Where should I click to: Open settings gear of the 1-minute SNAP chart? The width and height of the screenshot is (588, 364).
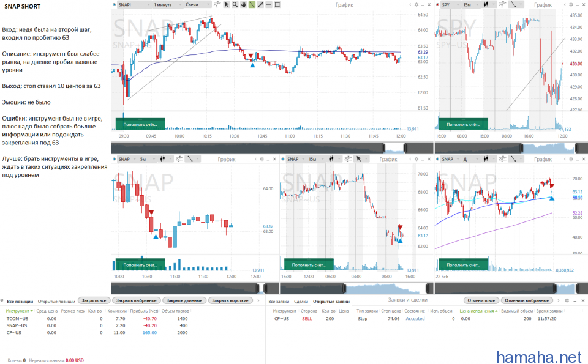pyautogui.click(x=417, y=4)
